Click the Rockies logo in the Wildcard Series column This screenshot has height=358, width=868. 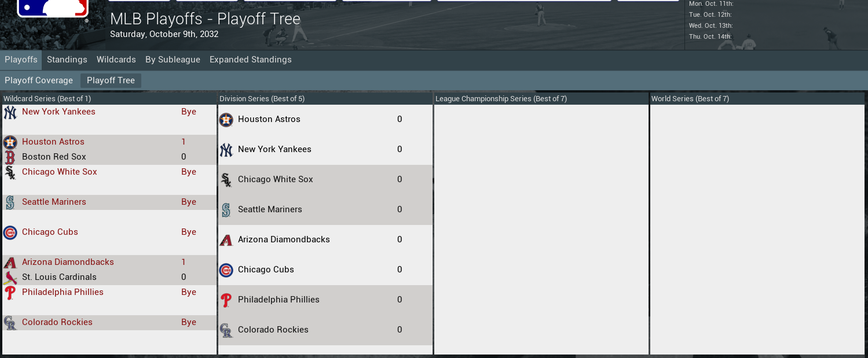tap(10, 323)
